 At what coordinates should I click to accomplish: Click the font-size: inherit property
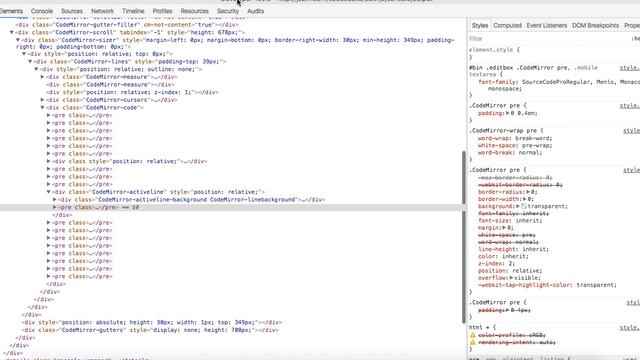[x=510, y=220]
